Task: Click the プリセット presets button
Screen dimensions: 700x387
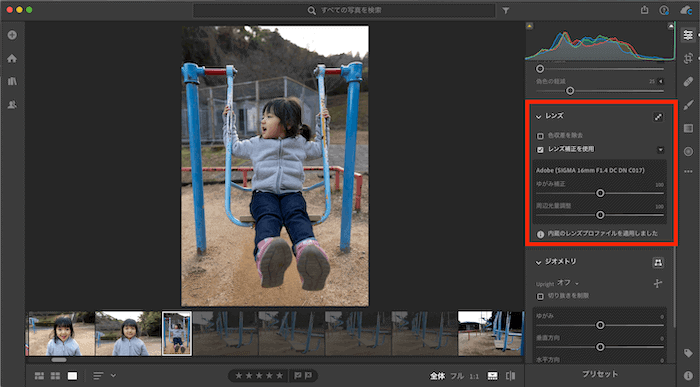Action: click(600, 374)
